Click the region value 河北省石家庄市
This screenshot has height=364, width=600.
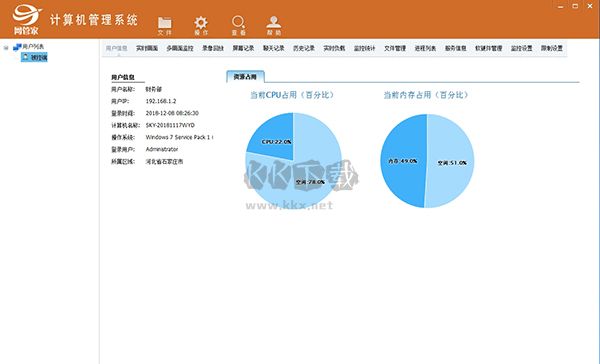(x=164, y=162)
